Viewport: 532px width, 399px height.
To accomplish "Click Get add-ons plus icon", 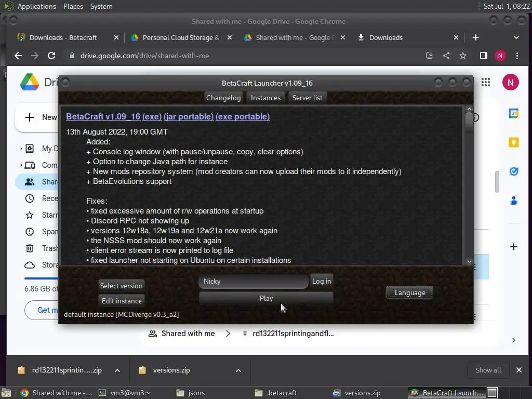I will click(514, 247).
